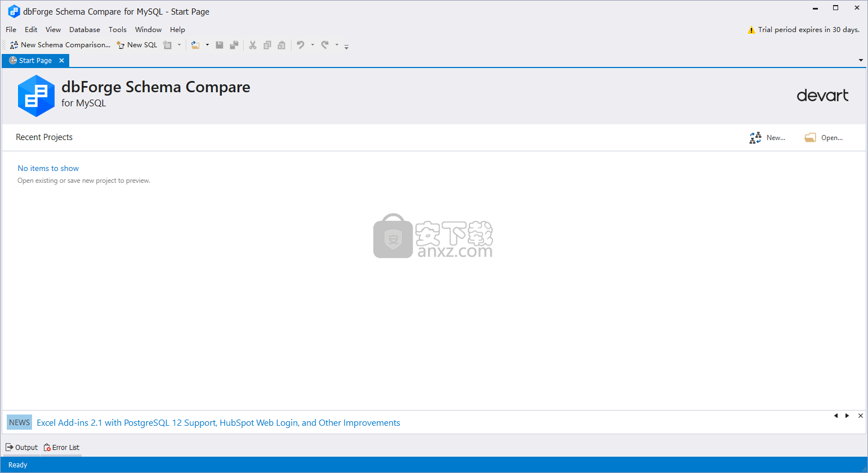Screen dimensions: 868x473
Task: Open the Tools menu
Action: [x=118, y=30]
